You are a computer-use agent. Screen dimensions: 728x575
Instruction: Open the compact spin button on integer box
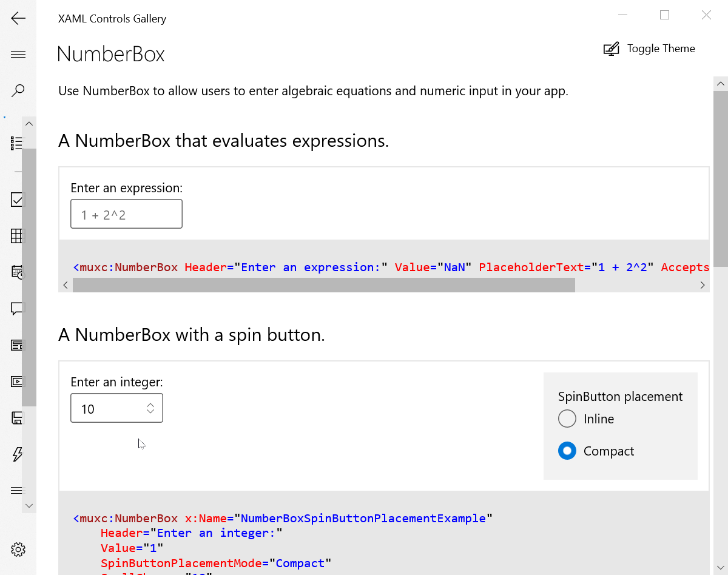point(150,409)
